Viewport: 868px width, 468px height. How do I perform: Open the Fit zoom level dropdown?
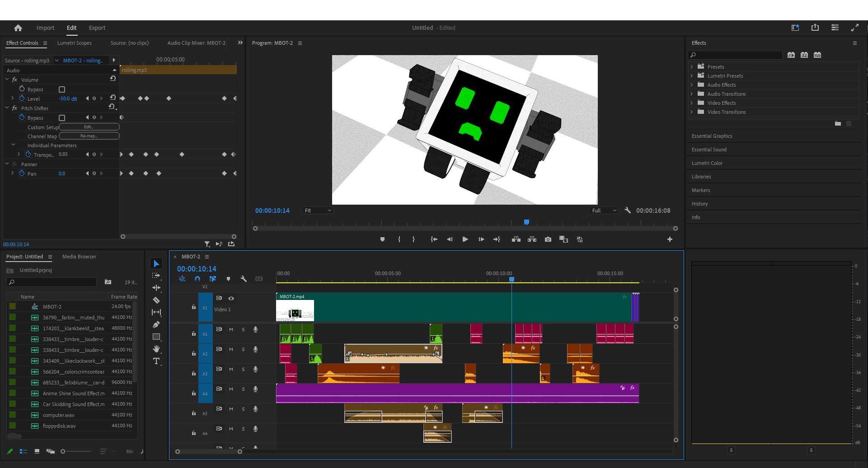(318, 211)
